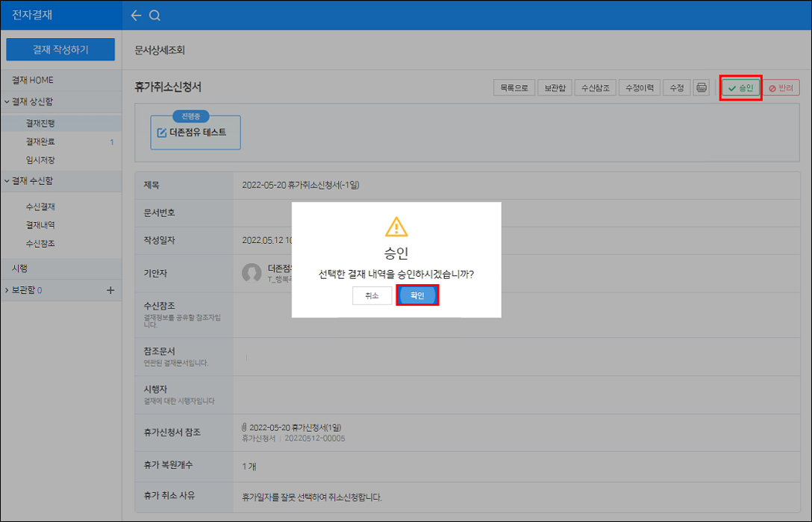Click the back arrow icon in header
Screen dimensions: 812x522
(x=135, y=16)
